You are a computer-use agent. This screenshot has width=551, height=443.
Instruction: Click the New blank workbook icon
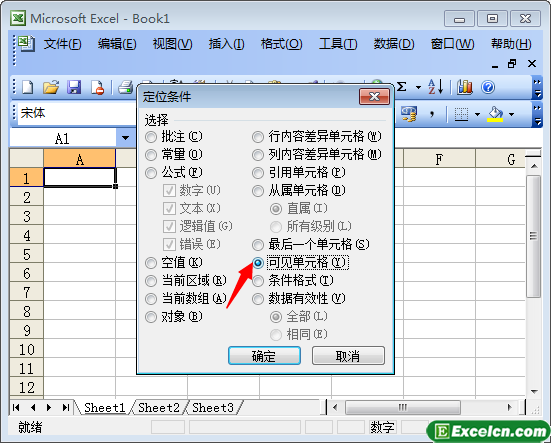point(27,87)
